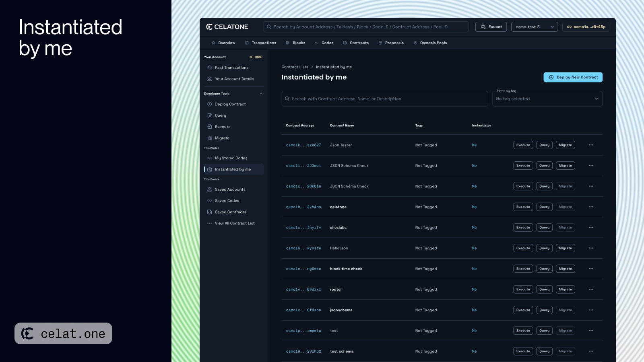Open more options for router row
This screenshot has width=644, height=362.
591,290
